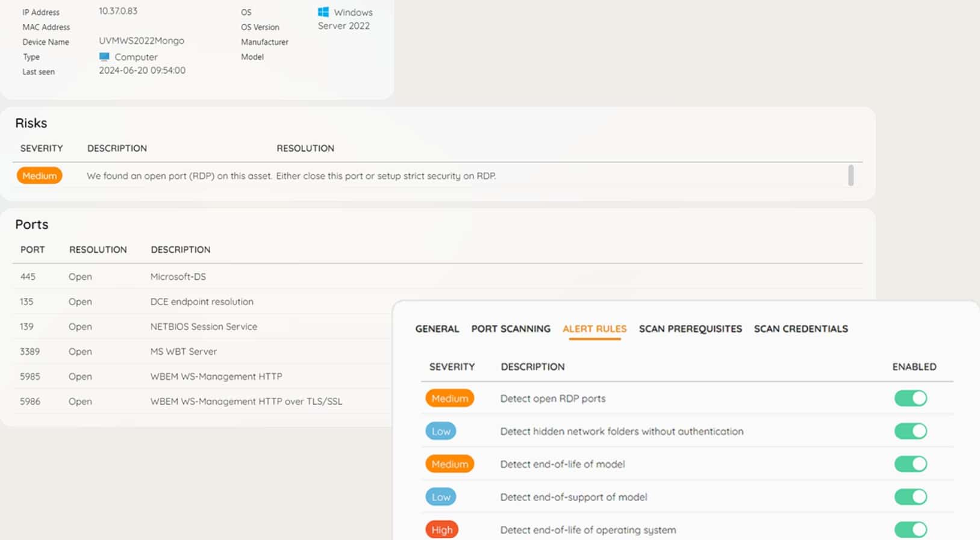Click the Risks panel scrollbar
This screenshot has height=540, width=980.
click(850, 175)
